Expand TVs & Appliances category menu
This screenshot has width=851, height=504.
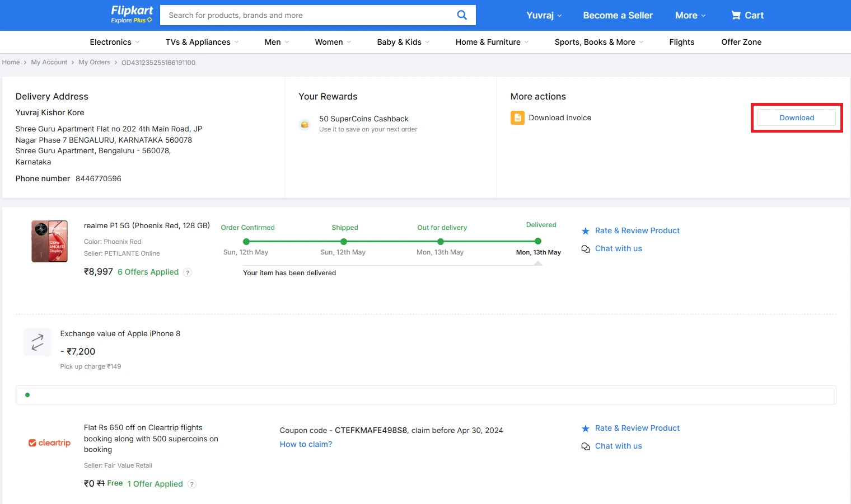point(202,42)
